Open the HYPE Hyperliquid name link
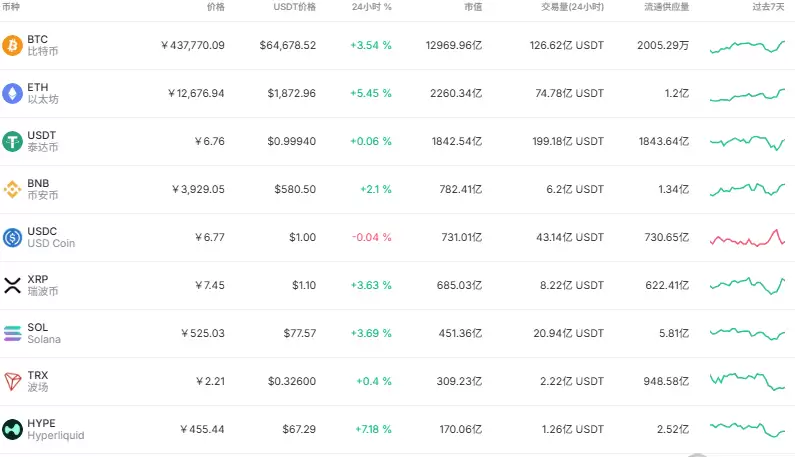 (56, 429)
